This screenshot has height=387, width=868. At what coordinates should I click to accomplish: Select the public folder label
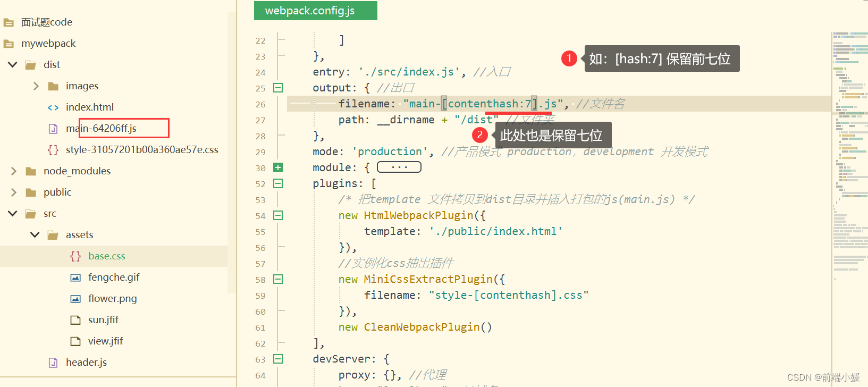pyautogui.click(x=57, y=192)
